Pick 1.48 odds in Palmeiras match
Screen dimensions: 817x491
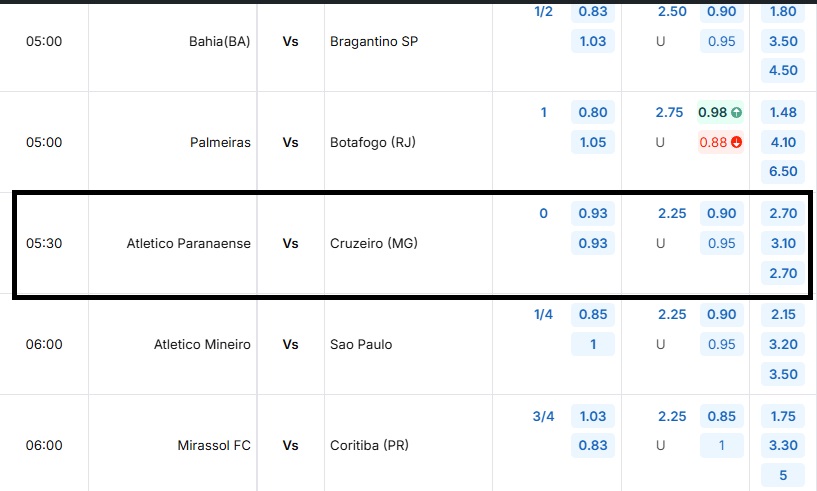point(783,112)
